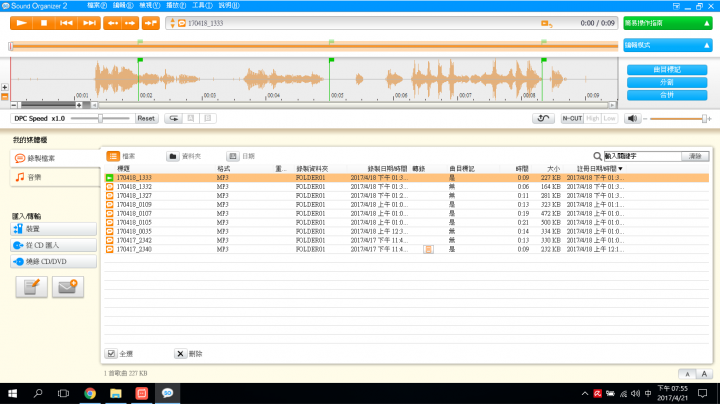Select Low noise cut level
The image size is (720, 405).
point(609,118)
